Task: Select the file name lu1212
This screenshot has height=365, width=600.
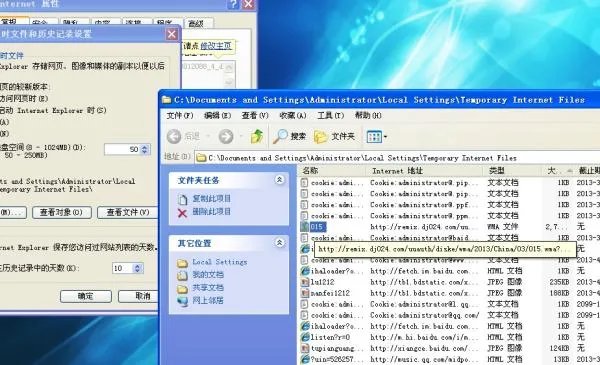Action: click(323, 282)
